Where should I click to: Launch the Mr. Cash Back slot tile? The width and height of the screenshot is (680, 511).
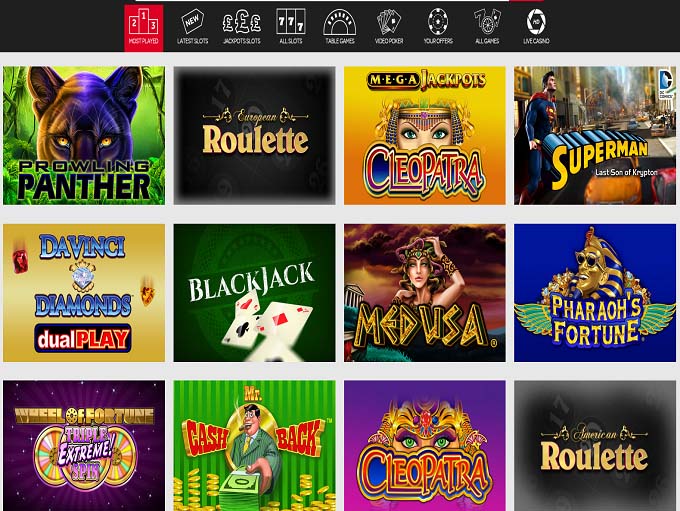pyautogui.click(x=255, y=446)
